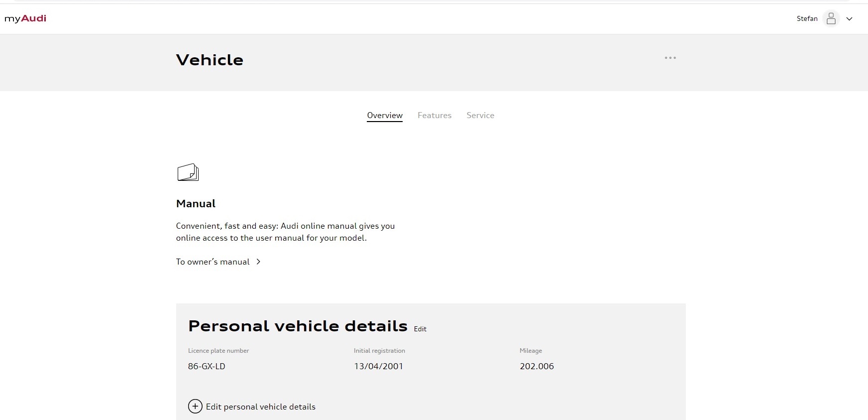Click the arrow next to owner's manual

(258, 262)
